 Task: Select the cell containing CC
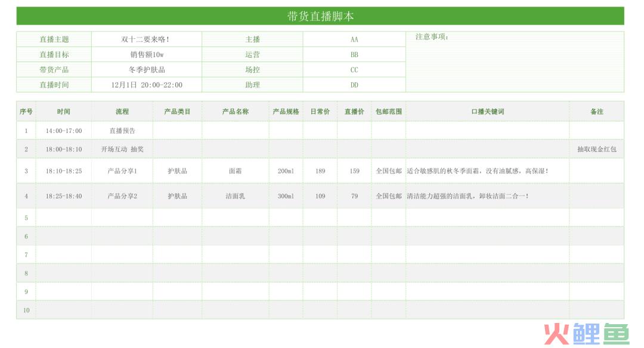tap(354, 70)
